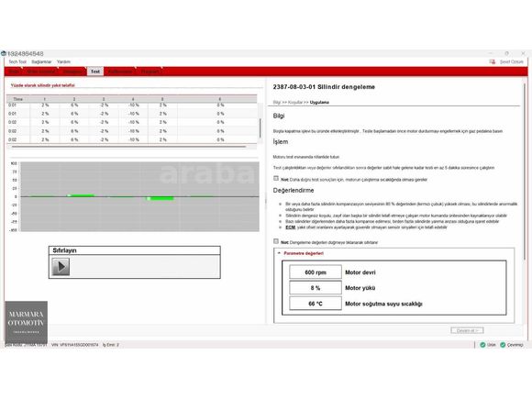
Task: Click the Devam et button
Action: coord(467,330)
